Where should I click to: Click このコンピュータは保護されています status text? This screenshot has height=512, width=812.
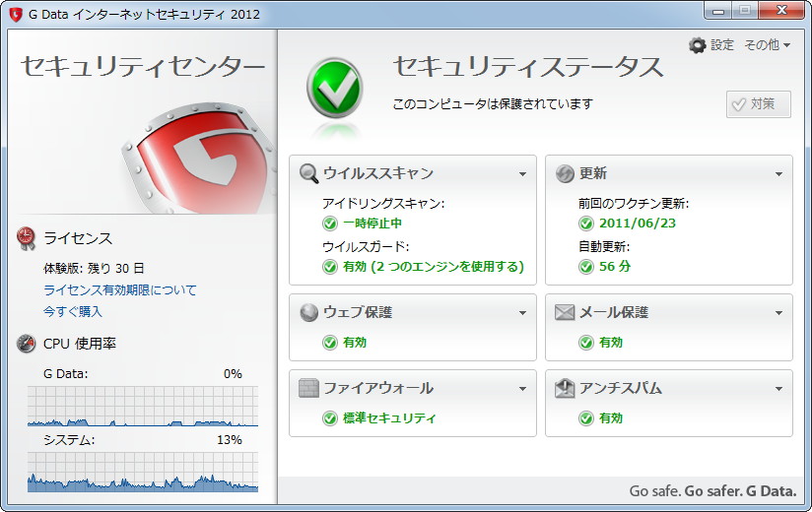[493, 104]
